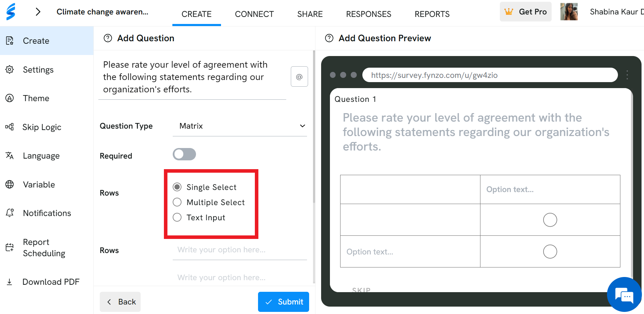644x314 pixels.
Task: Click the Skip Logic icon
Action: pos(10,127)
